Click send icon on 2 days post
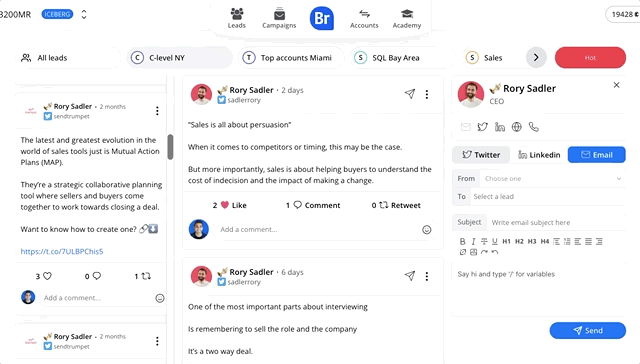Image resolution: width=640 pixels, height=364 pixels. point(410,94)
